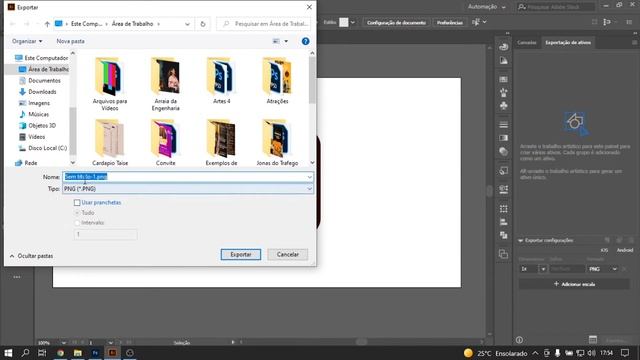The image size is (640, 360).
Task: Open the Tipo file format dropdown
Action: tap(309, 189)
